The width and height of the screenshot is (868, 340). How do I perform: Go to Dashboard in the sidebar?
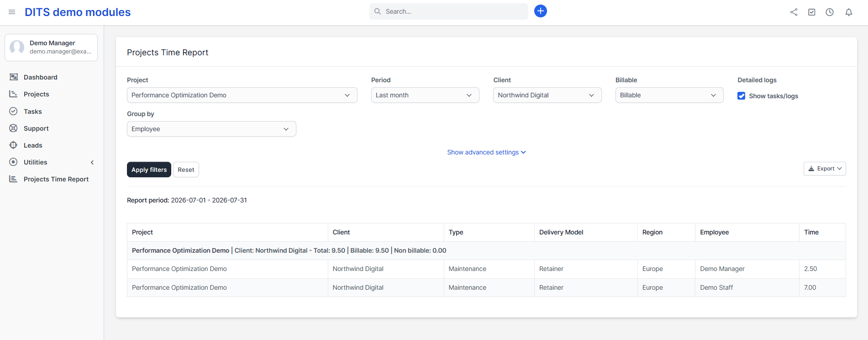[x=41, y=77]
